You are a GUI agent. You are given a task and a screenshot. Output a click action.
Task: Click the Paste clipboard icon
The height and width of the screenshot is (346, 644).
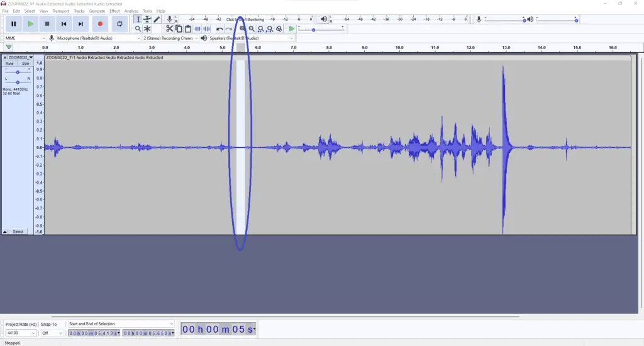187,29
